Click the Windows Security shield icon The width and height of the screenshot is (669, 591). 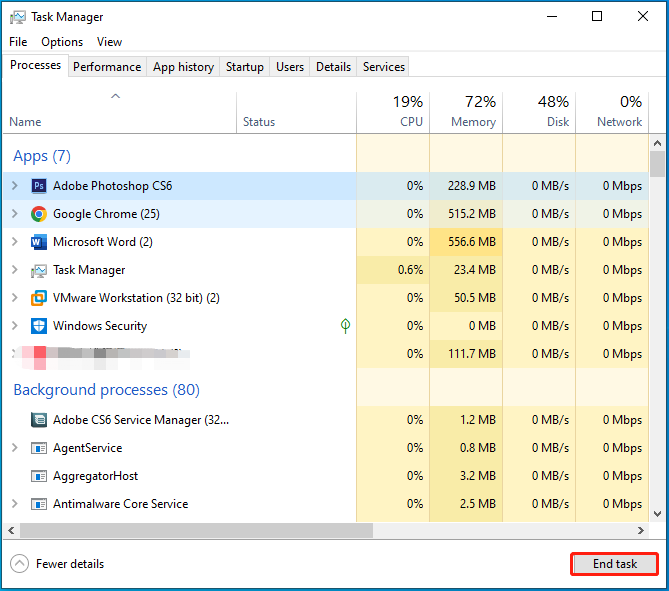39,326
